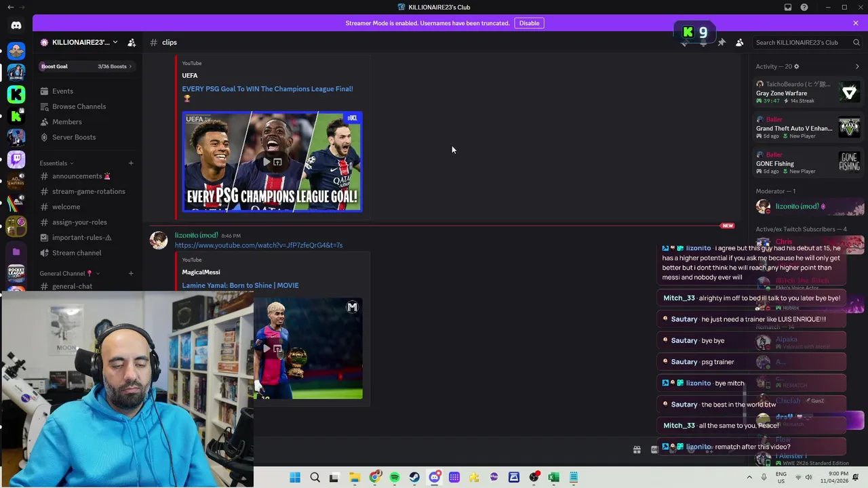Add channel to General Channel with plus
The height and width of the screenshot is (488, 868).
click(x=131, y=273)
